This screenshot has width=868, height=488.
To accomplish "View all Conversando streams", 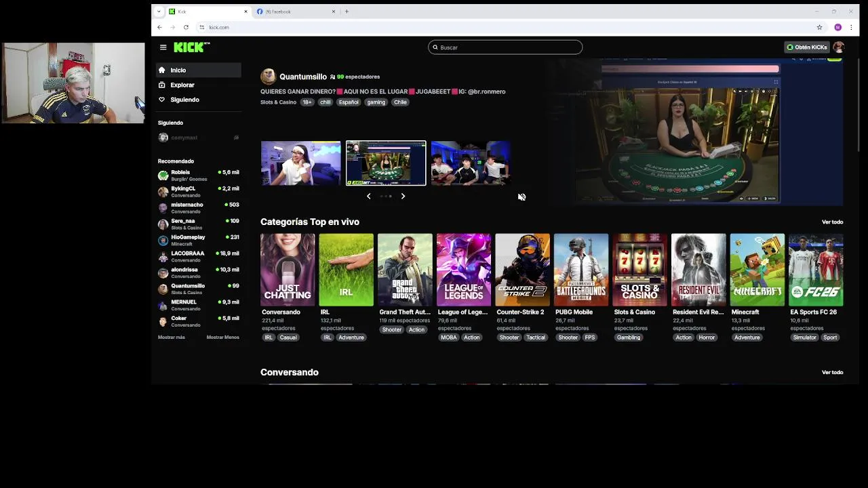I will (832, 372).
